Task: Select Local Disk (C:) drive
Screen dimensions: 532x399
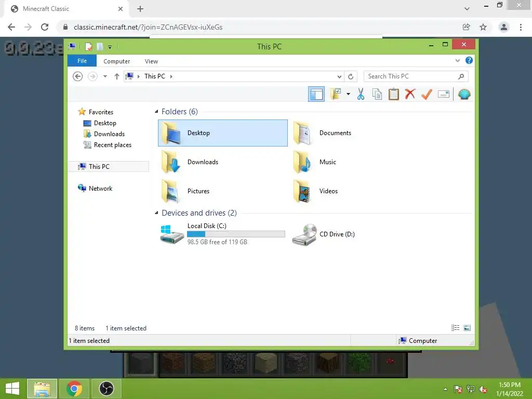Action: pos(223,234)
